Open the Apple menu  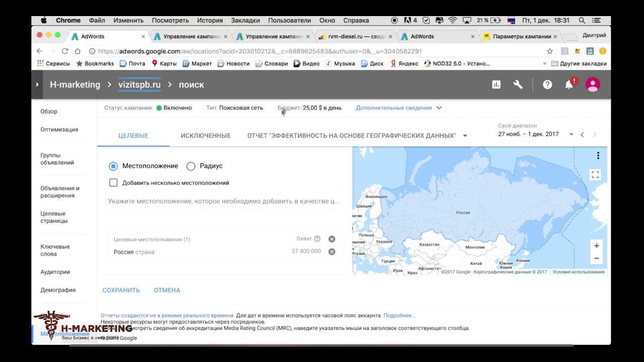point(43,20)
